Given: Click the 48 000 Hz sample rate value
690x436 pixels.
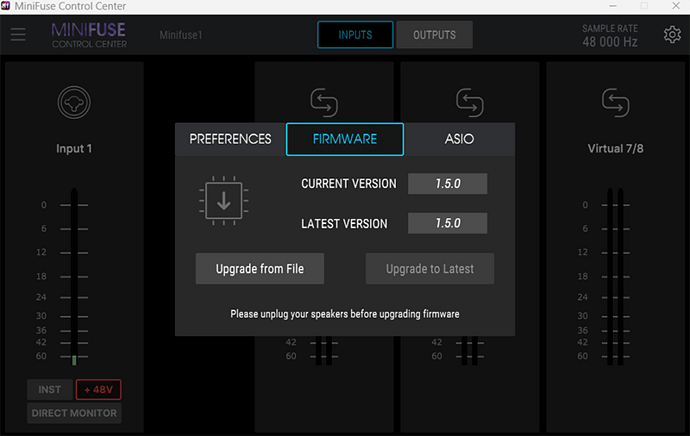Looking at the screenshot, I should point(610,42).
